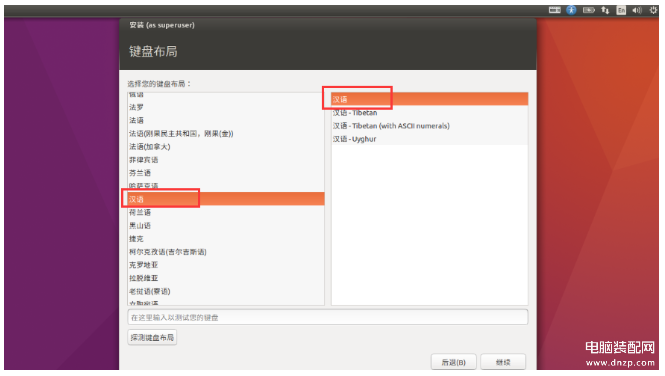
Task: Open the accessibility menu icon
Action: [571, 10]
